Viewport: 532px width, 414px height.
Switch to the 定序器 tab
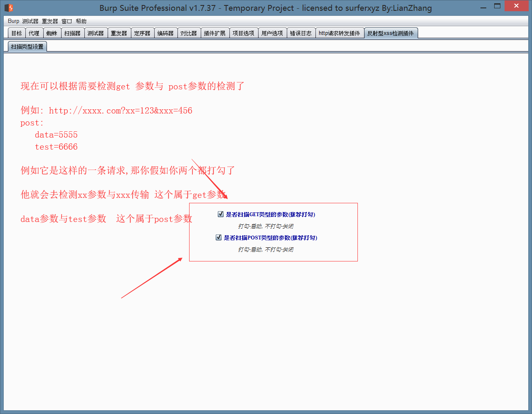143,33
